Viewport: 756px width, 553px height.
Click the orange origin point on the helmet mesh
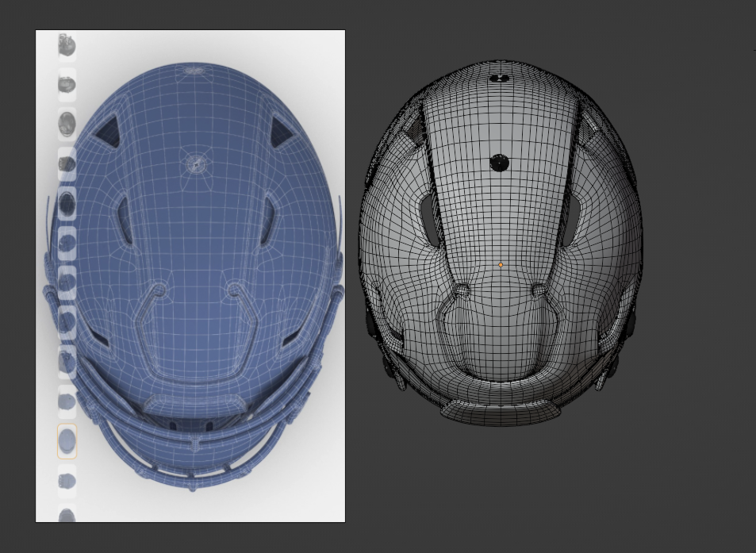click(x=501, y=265)
